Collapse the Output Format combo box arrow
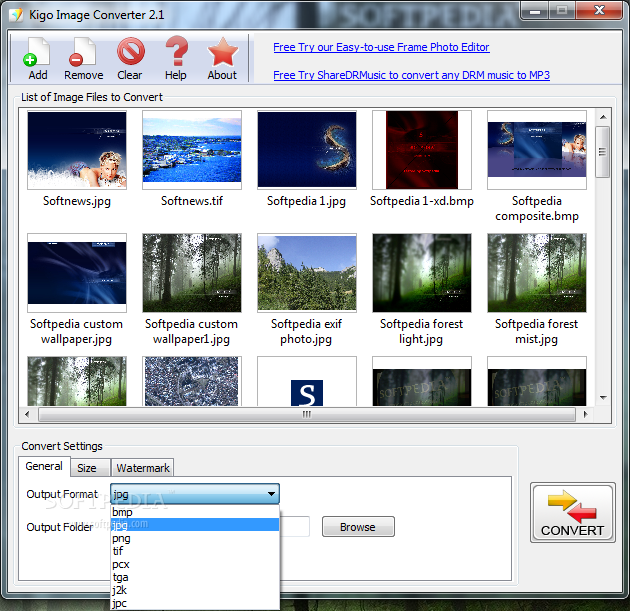 pyautogui.click(x=272, y=494)
